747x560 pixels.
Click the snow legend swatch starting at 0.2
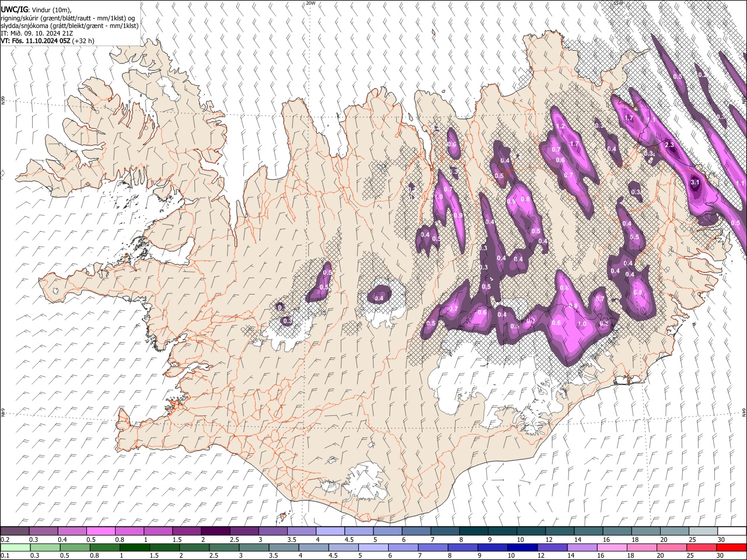point(15,531)
